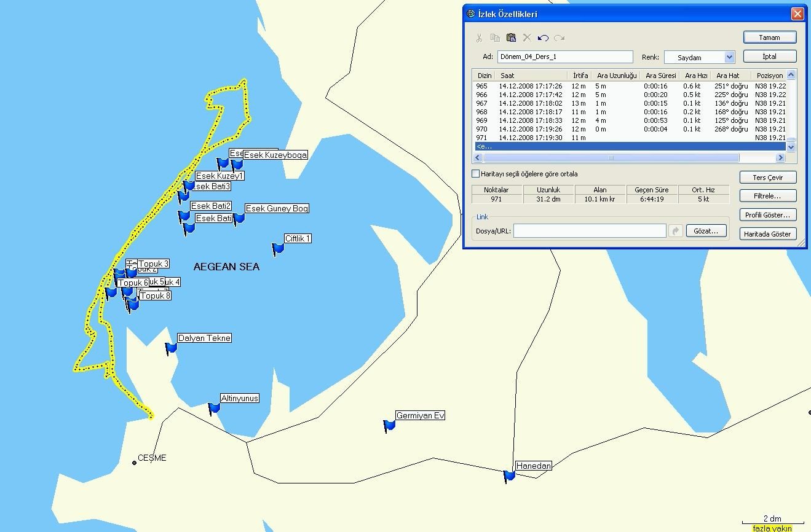Viewport: 811px width, 532px height.
Task: Click the track table's scroll-down arrow
Action: point(791,147)
